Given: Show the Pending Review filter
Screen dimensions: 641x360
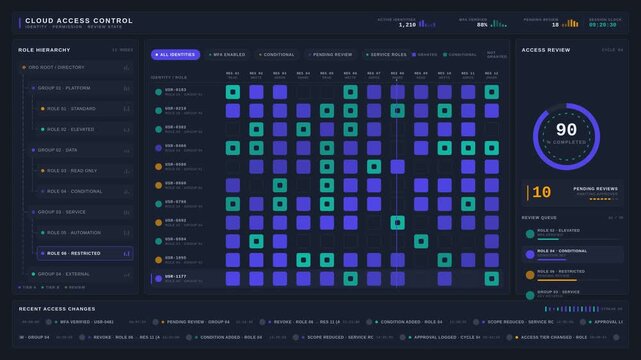Looking at the screenshot, I should click(x=330, y=54).
